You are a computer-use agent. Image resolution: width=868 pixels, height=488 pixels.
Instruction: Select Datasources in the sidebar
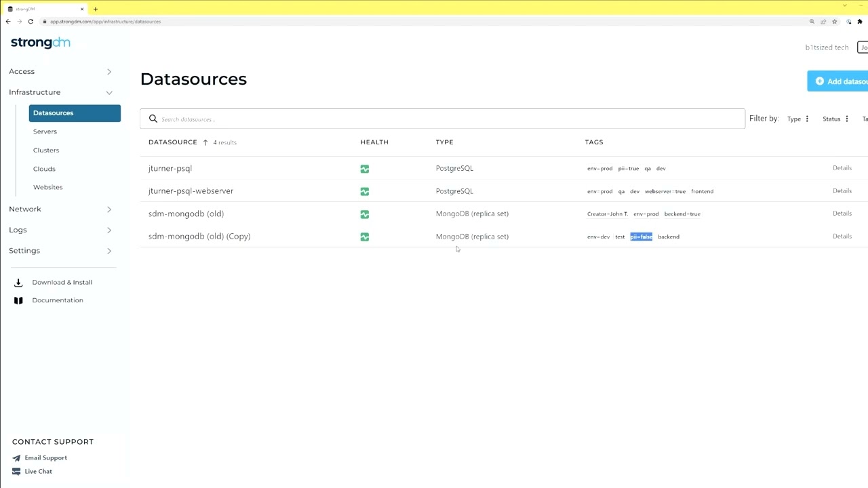75,113
